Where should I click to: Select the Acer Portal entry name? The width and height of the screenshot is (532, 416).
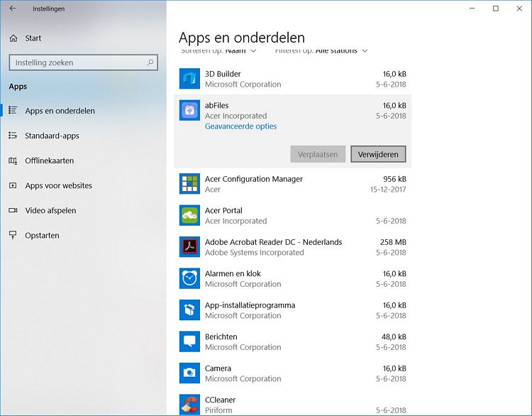tap(223, 211)
